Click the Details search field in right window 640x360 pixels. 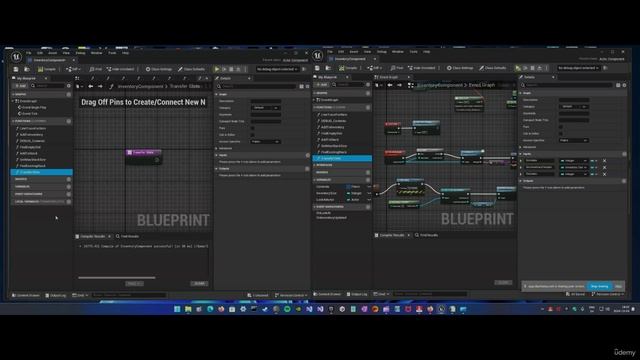coord(567,85)
